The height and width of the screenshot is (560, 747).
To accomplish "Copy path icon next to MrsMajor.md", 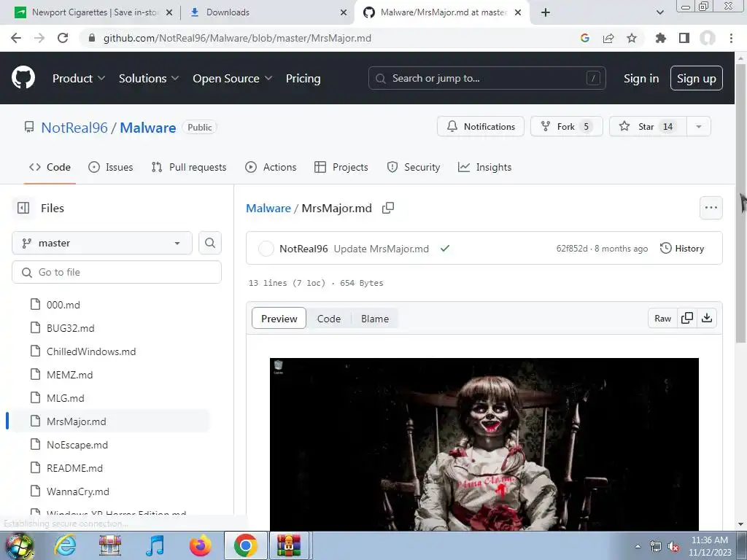I will click(388, 208).
